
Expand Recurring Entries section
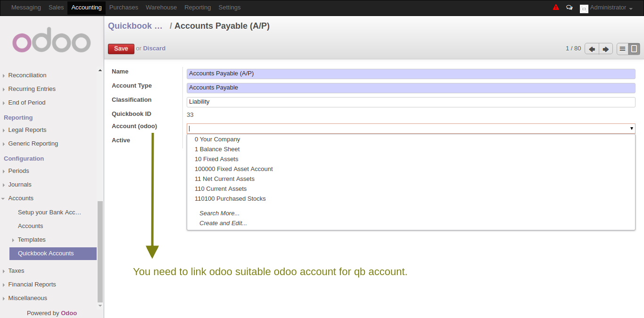point(32,89)
